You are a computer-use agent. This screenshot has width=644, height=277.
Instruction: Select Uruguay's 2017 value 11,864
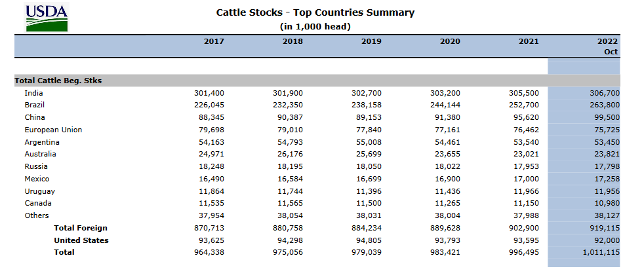pos(211,191)
